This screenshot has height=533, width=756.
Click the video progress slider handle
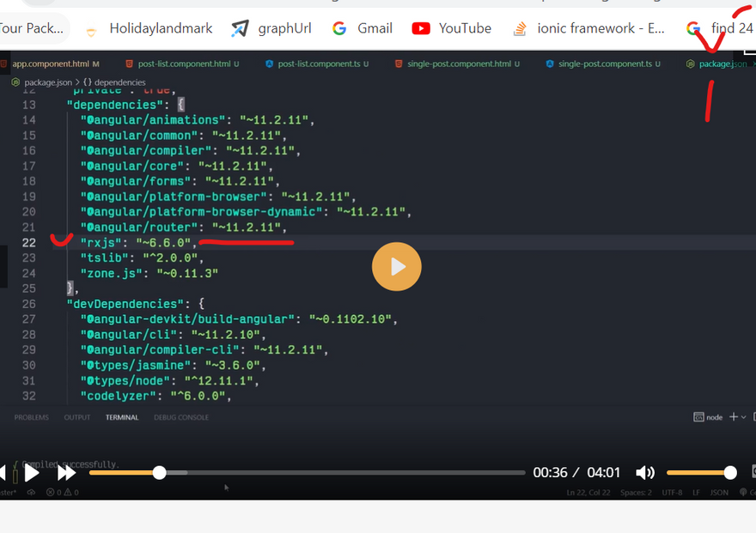[160, 473]
